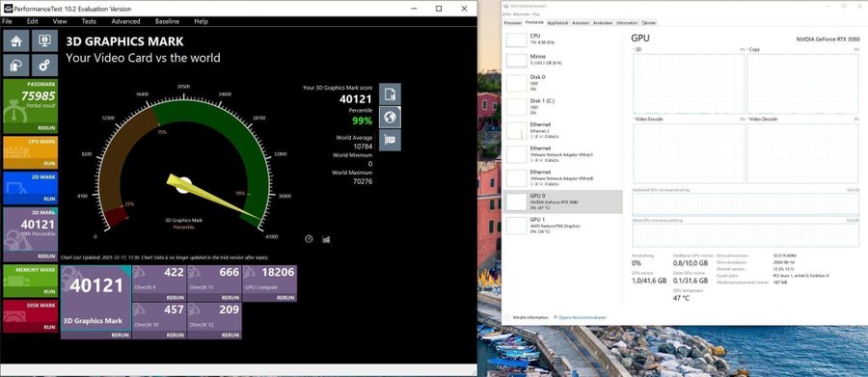Switch to the Apphistorik tab in Task Manager
This screenshot has width=868, height=377.
[557, 23]
